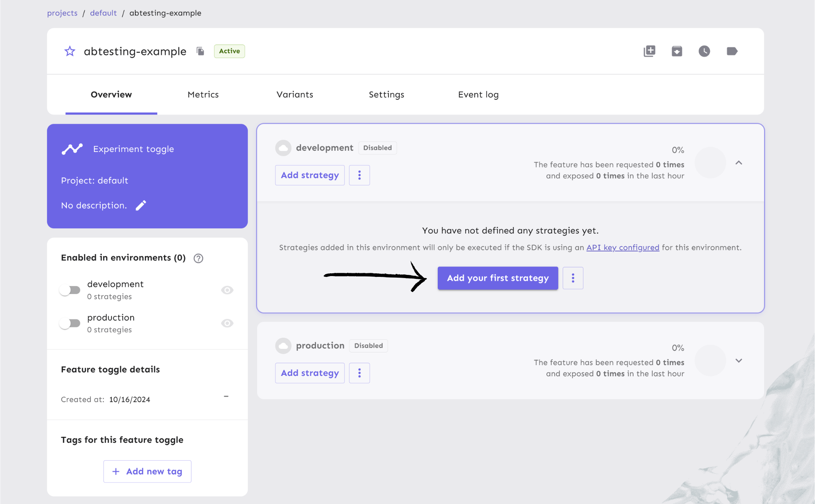Screen dimensions: 815x504
Task: Expand the production environment section
Action: (x=739, y=360)
